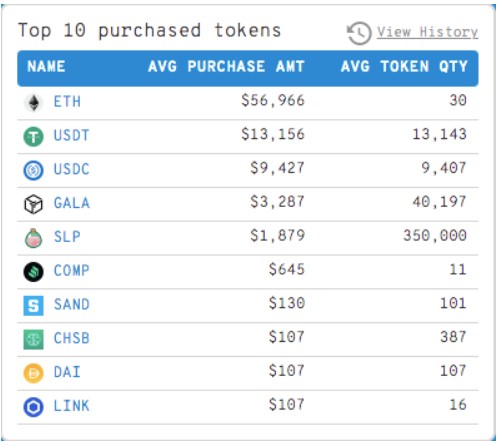Select the 40,197 token quantity
The image size is (497, 445).
[439, 202]
